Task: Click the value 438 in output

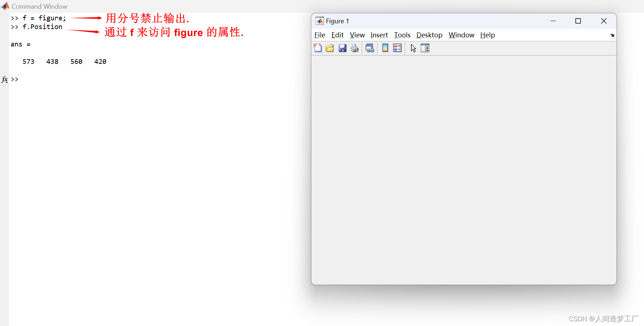Action: [x=52, y=62]
